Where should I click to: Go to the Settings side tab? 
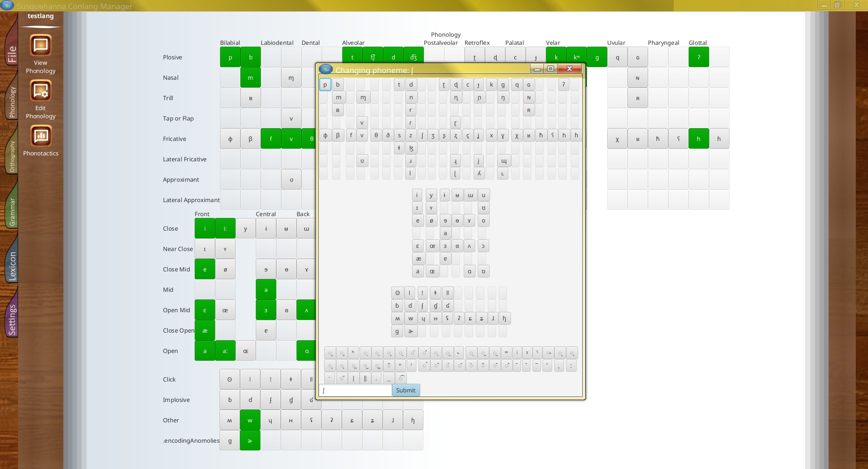pyautogui.click(x=12, y=319)
